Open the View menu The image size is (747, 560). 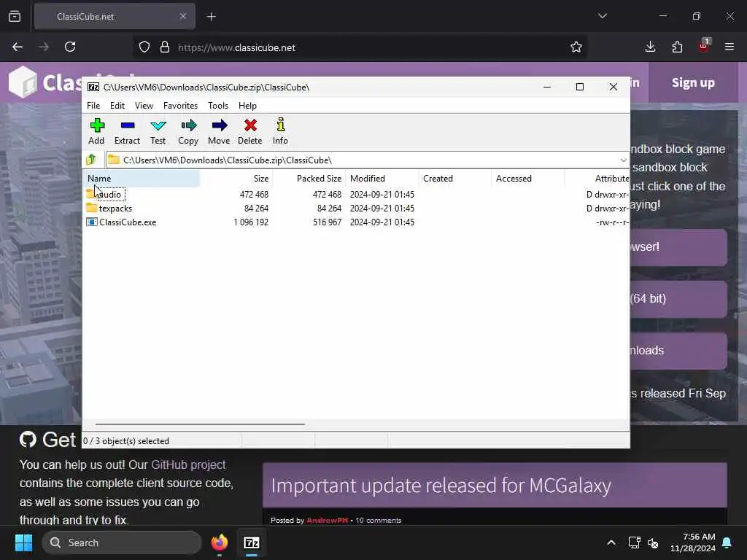[x=144, y=106]
